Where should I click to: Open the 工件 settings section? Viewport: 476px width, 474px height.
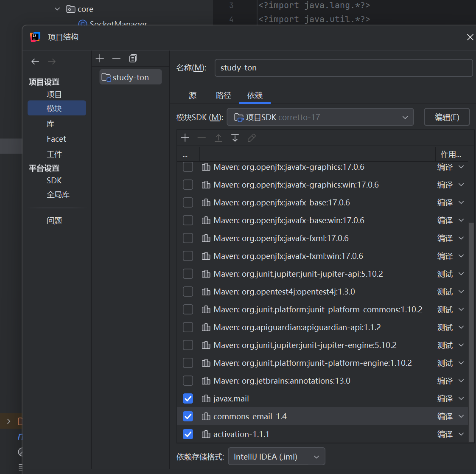point(54,154)
